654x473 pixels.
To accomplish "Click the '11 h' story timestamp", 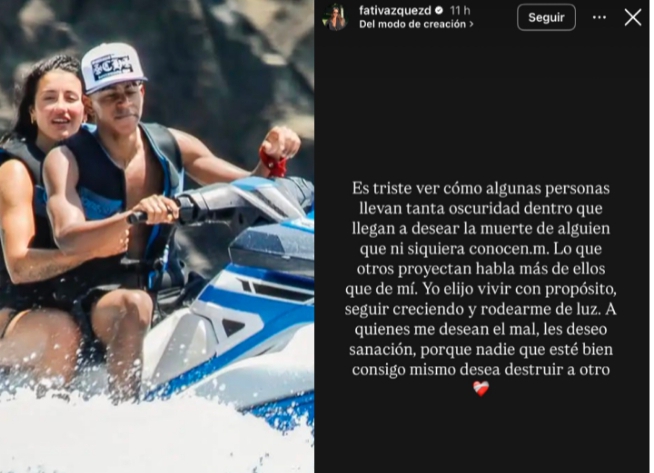I will [x=460, y=10].
